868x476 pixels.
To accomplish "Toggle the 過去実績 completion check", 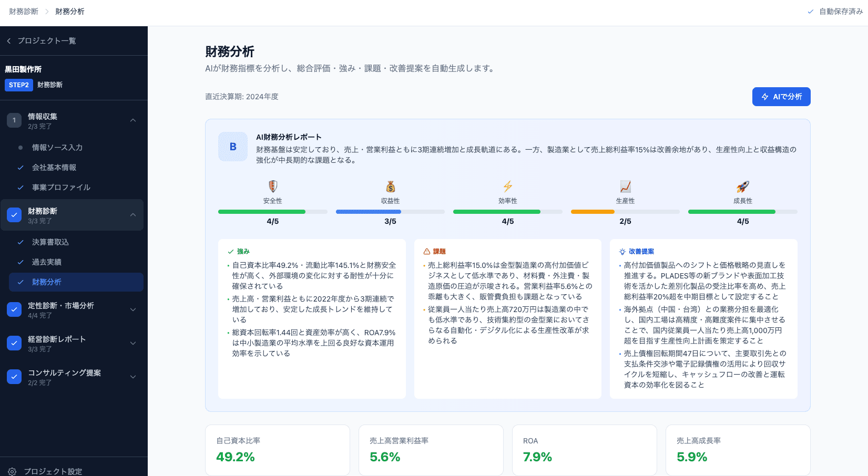I will click(x=20, y=262).
